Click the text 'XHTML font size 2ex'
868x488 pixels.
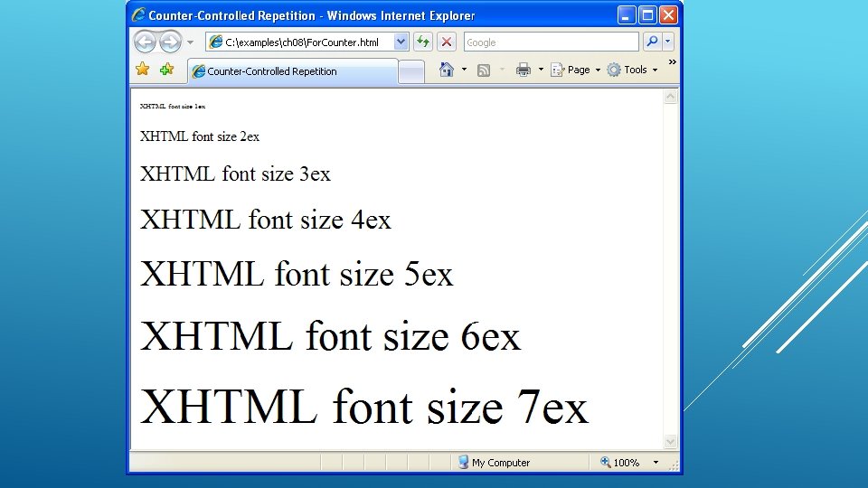[199, 136]
